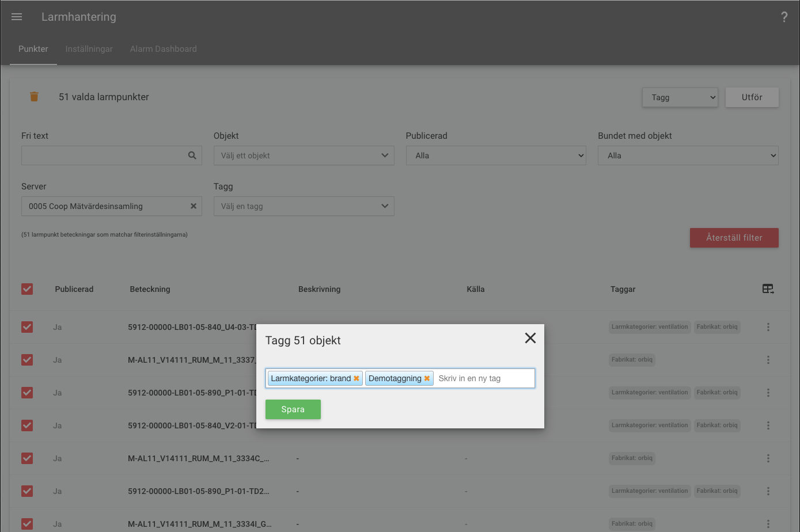Remove the 'Larmkategorier: brand' tag
Screen dimensions: 800x532
pos(357,378)
